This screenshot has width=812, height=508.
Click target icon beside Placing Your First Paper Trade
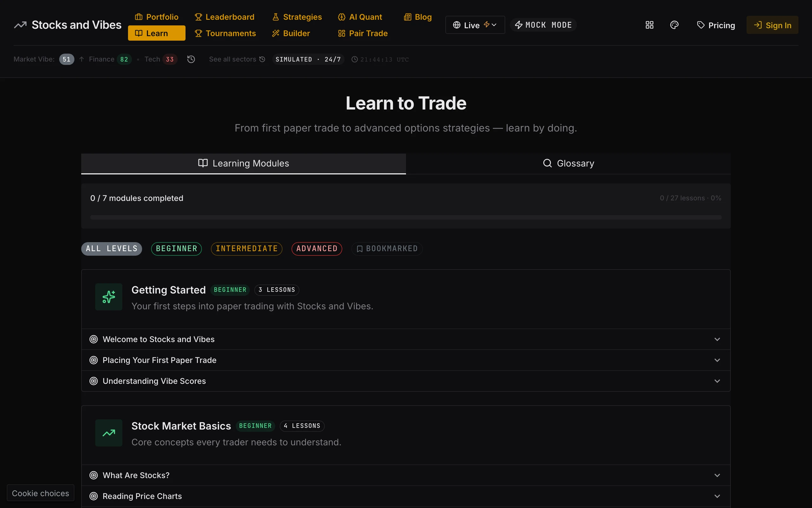point(94,360)
